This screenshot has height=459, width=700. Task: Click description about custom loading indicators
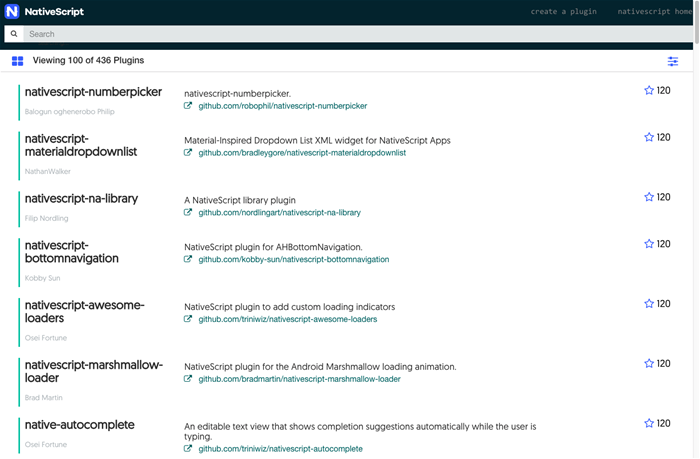click(x=290, y=307)
